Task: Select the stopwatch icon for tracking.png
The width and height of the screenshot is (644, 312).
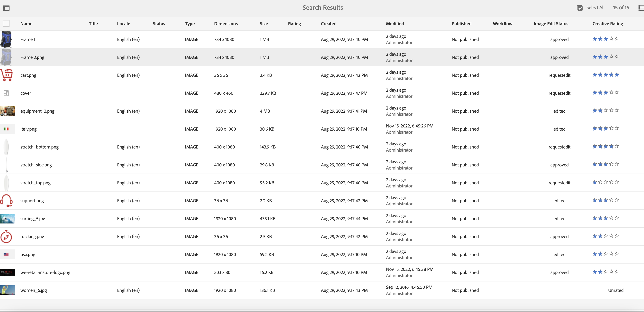Action: click(7, 236)
